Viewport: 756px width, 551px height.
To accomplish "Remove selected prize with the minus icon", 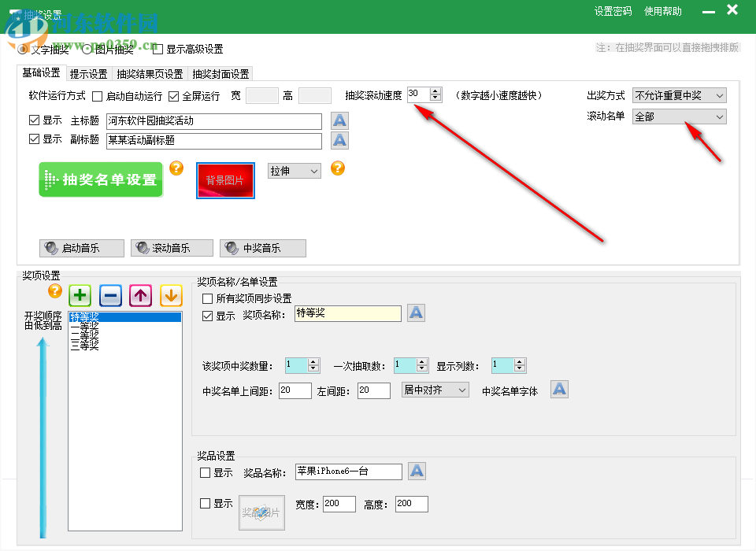I will (110, 295).
